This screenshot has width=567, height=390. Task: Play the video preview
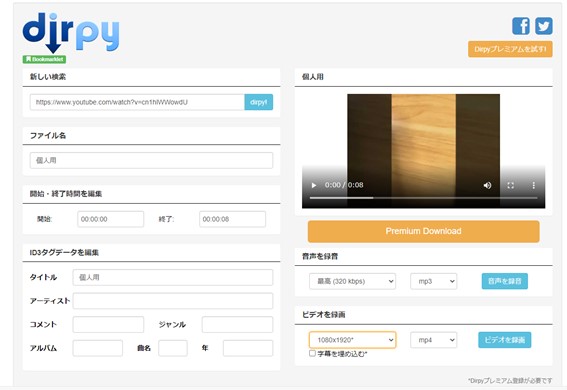point(314,185)
